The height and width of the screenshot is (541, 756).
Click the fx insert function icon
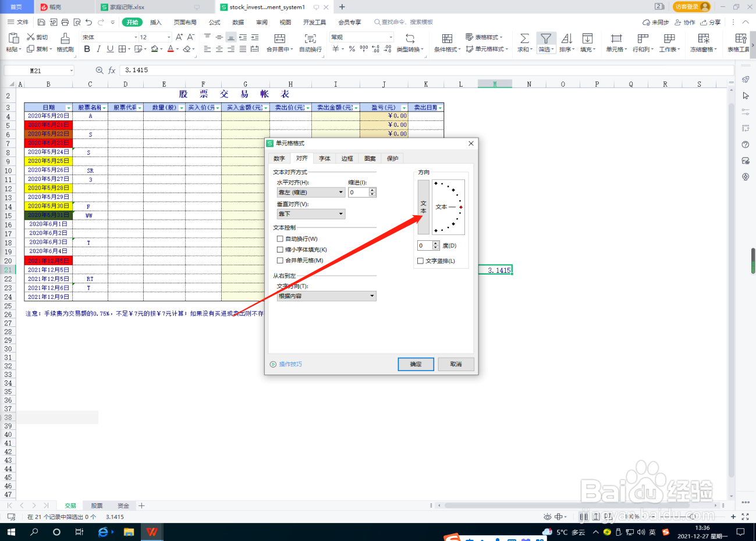112,70
